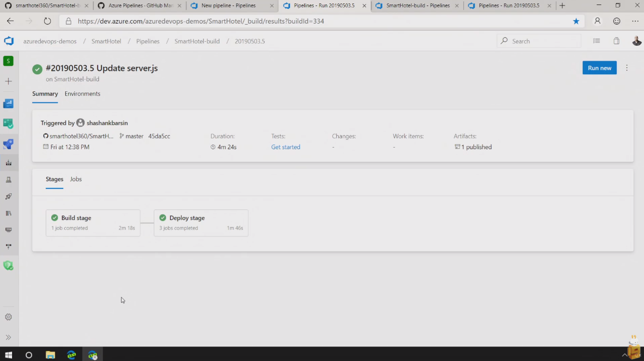Click the green shield sidebar icon
This screenshot has height=361, width=644.
tap(9, 265)
